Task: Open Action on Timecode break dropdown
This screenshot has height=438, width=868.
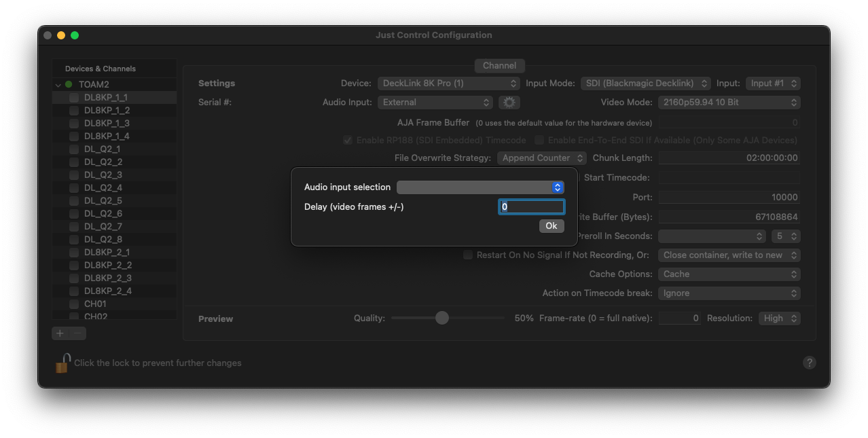Action: point(729,293)
